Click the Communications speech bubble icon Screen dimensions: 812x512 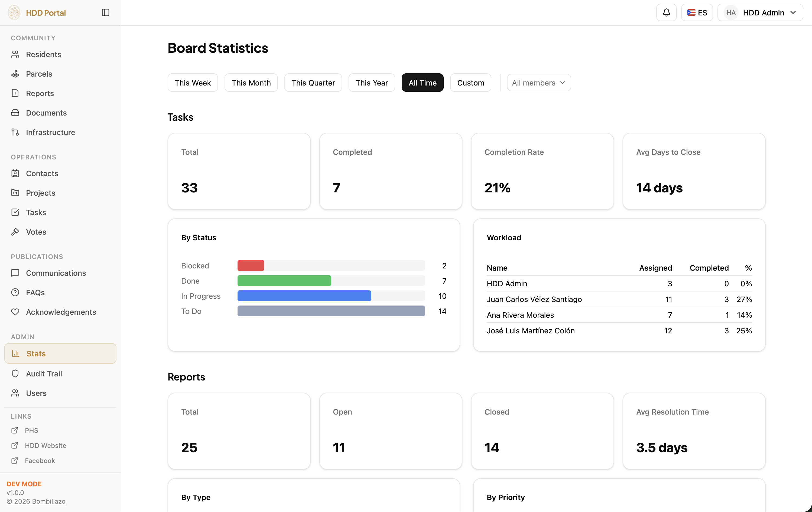click(15, 273)
